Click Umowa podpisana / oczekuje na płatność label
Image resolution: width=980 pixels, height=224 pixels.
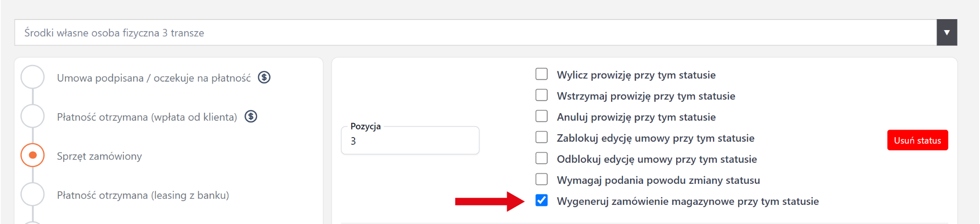pyautogui.click(x=154, y=78)
